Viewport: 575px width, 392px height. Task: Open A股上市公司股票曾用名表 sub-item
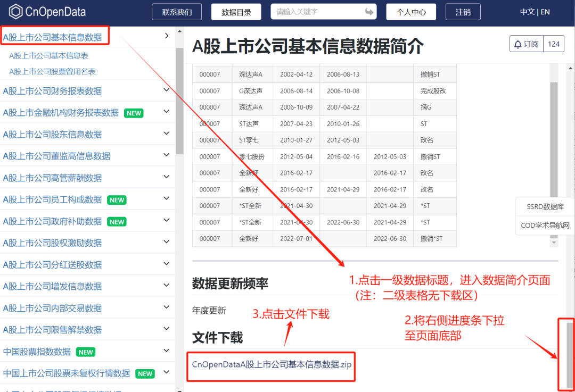(52, 71)
